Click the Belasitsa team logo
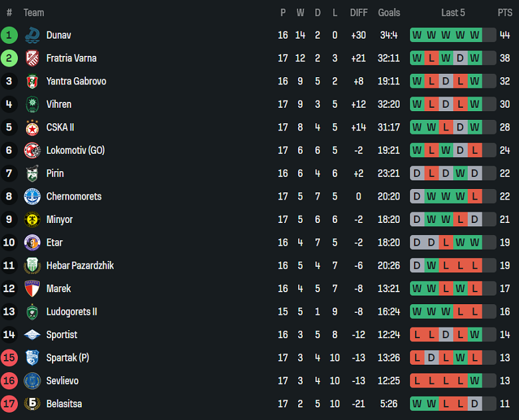519x420 pixels. tap(32, 404)
